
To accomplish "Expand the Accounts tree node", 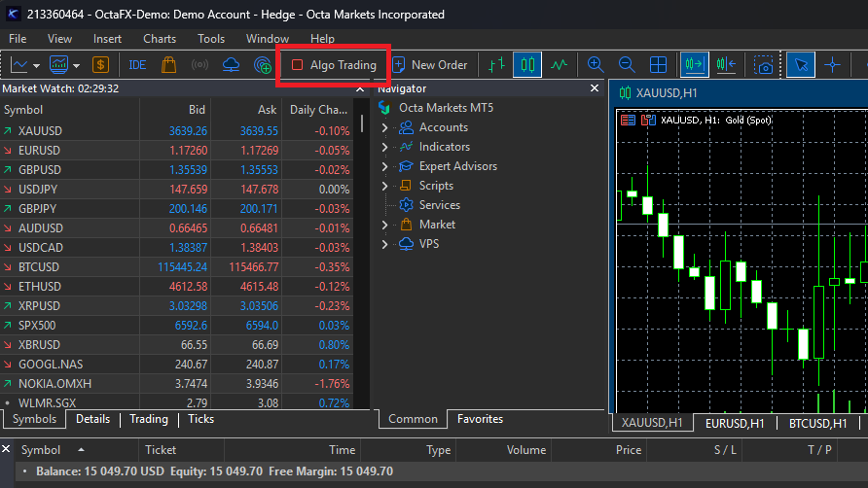I will pos(384,127).
